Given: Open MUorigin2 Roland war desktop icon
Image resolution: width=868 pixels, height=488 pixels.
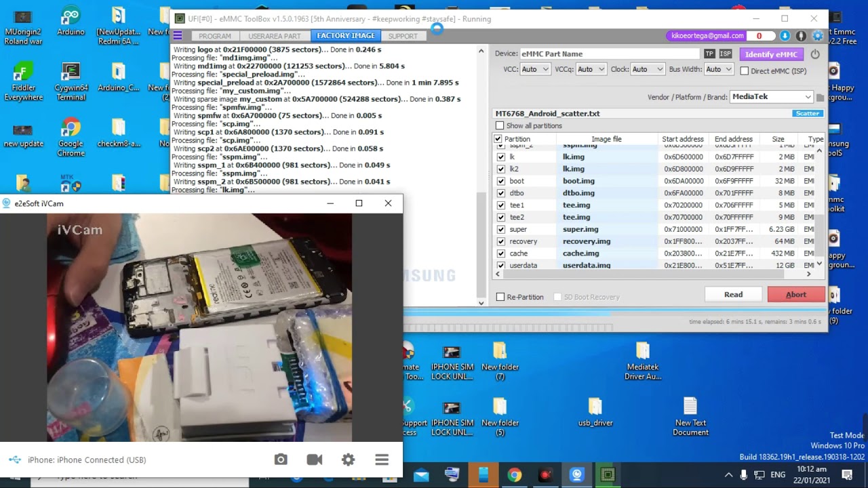Looking at the screenshot, I should [23, 27].
